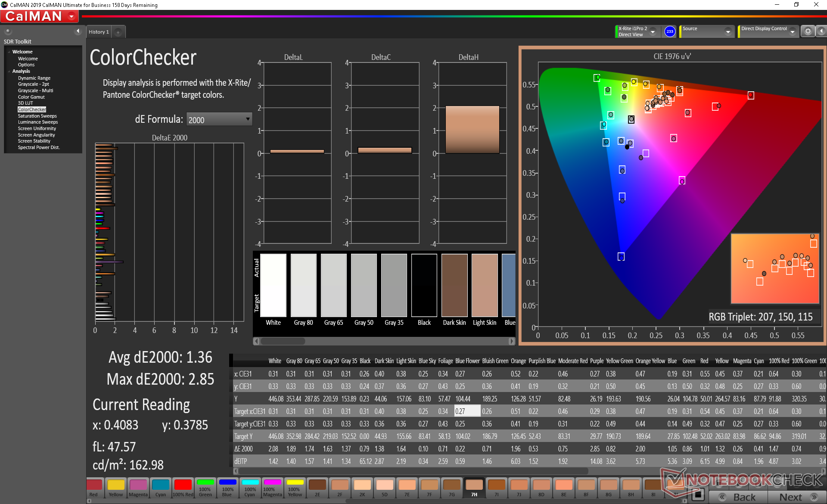
Task: Open the settings gear icon
Action: pyautogui.click(x=808, y=31)
